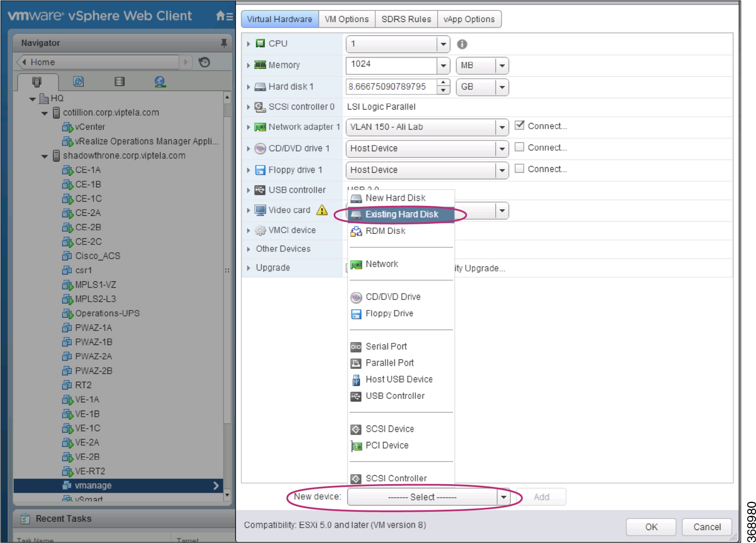This screenshot has width=756, height=543.
Task: Choose PCI Device from device menu
Action: click(401, 446)
